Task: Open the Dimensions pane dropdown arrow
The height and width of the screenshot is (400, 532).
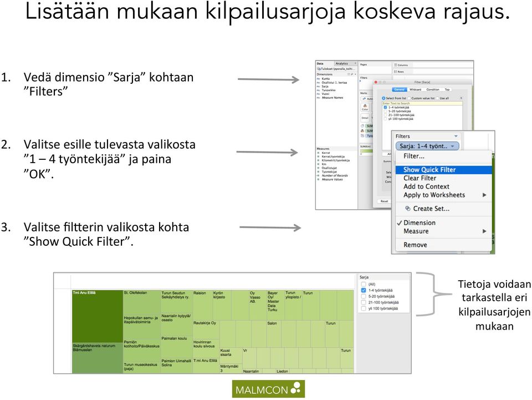Action: (355, 74)
